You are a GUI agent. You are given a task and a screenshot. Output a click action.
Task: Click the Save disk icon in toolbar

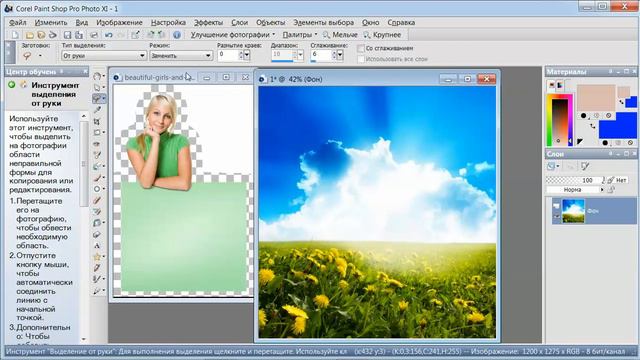[x=68, y=35]
